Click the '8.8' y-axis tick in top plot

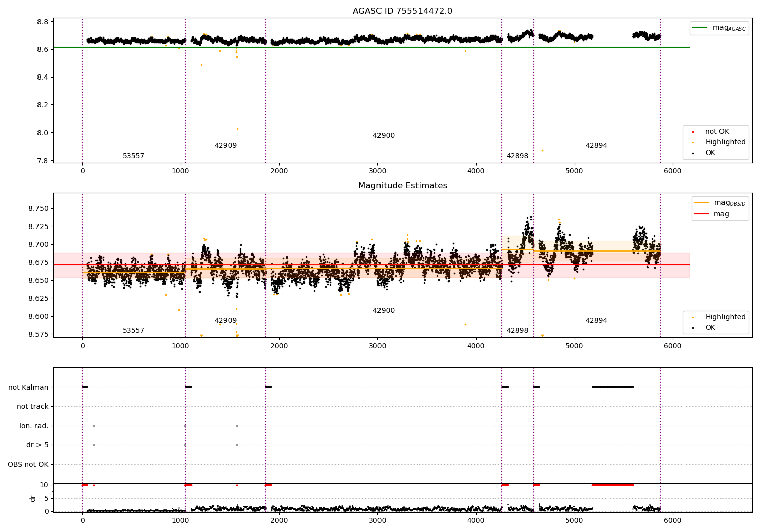pos(43,22)
